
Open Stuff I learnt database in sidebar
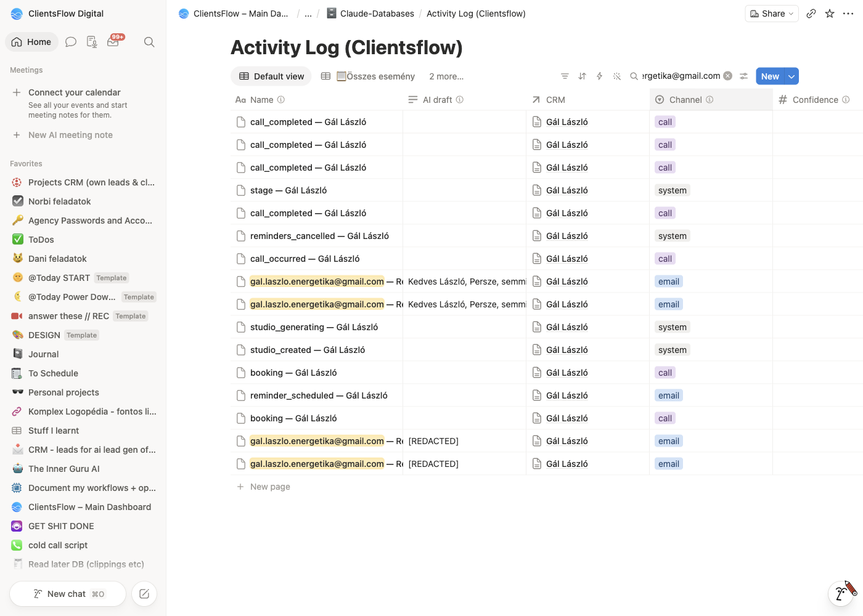(83, 431)
